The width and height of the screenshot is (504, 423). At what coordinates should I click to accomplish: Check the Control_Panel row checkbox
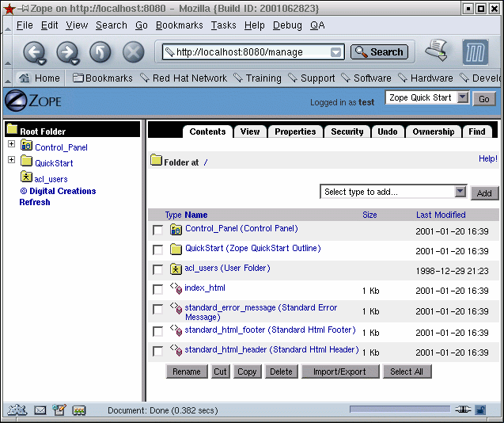coord(157,230)
